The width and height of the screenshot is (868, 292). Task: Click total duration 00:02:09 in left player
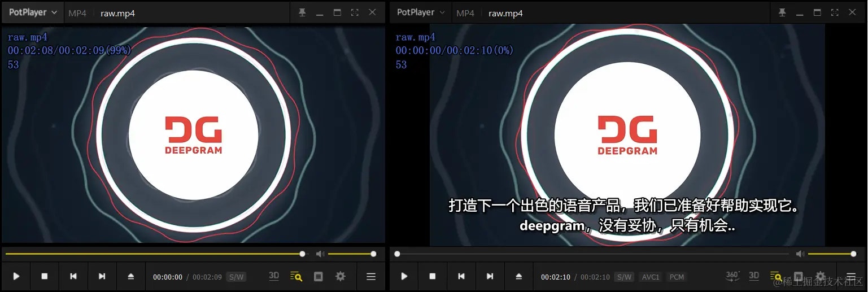(207, 277)
